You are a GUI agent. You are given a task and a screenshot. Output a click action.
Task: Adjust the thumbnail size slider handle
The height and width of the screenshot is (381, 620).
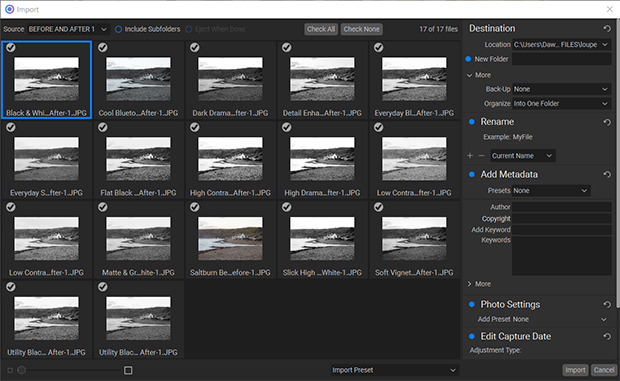[x=22, y=370]
